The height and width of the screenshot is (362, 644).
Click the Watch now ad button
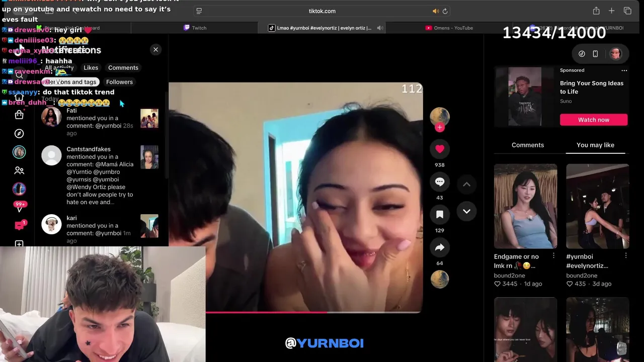tap(594, 120)
